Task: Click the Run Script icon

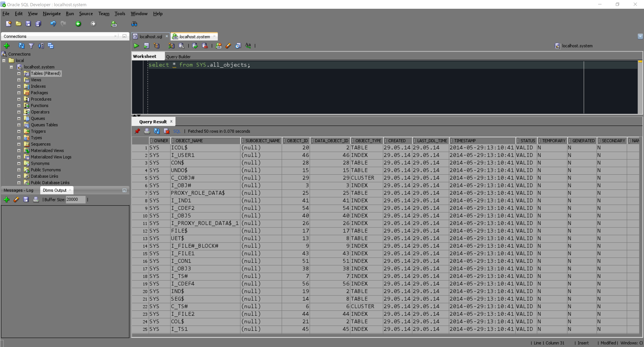Action: click(147, 46)
